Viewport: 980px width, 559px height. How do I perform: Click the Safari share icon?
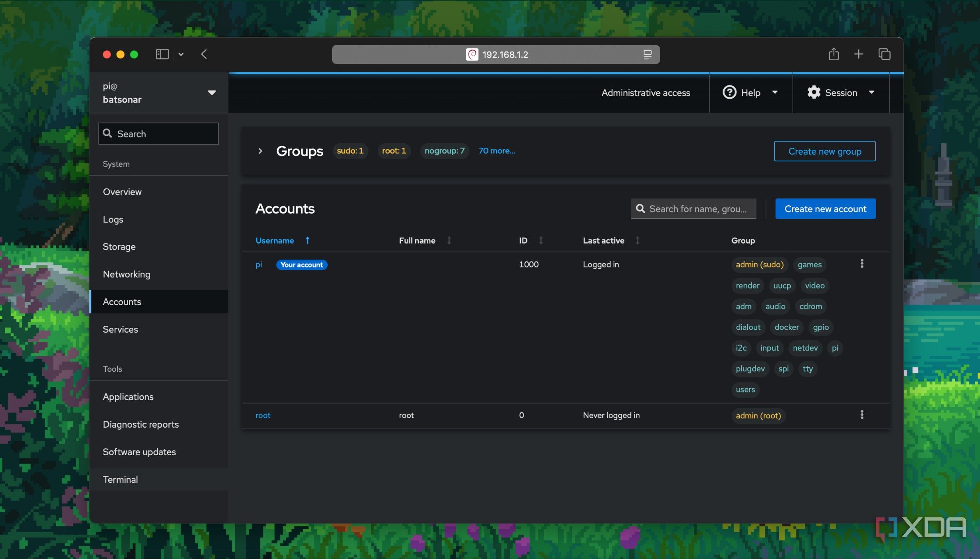pos(833,54)
